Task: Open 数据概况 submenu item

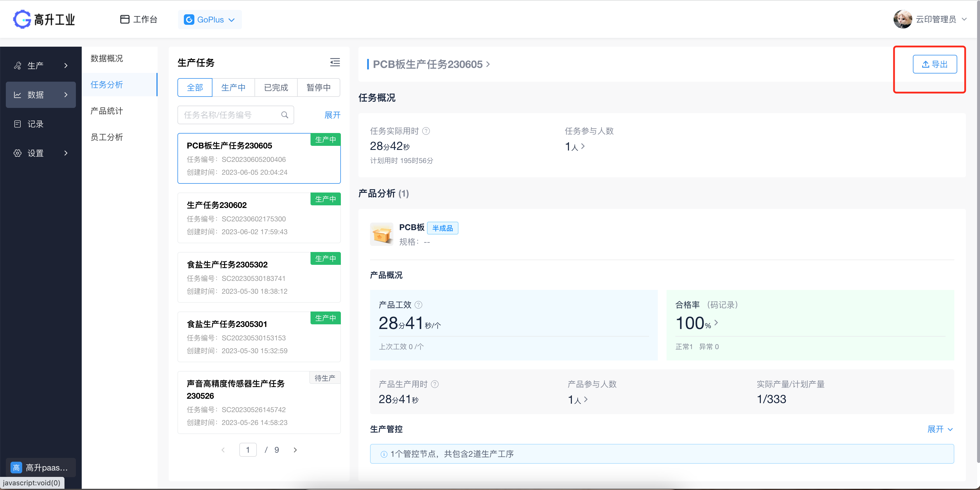Action: [x=119, y=58]
